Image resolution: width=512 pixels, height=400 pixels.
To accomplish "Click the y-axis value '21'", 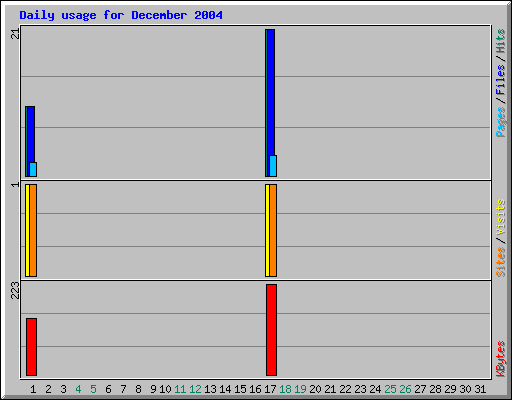I will (15, 34).
